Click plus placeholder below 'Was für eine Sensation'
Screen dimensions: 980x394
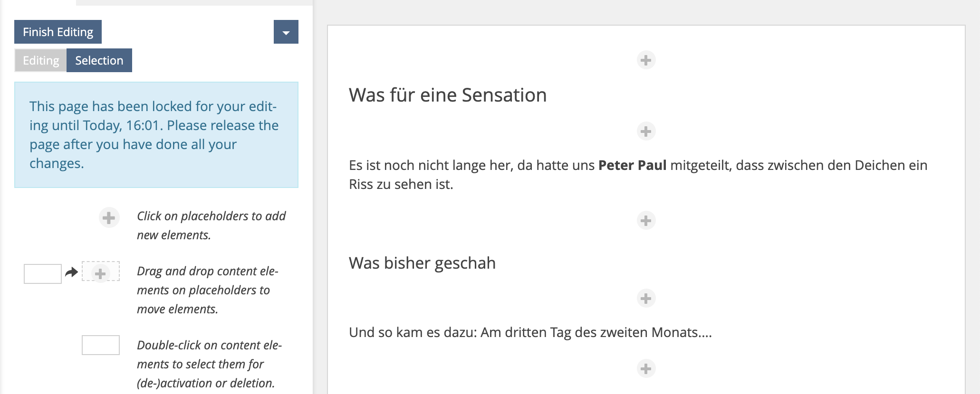coord(646,131)
